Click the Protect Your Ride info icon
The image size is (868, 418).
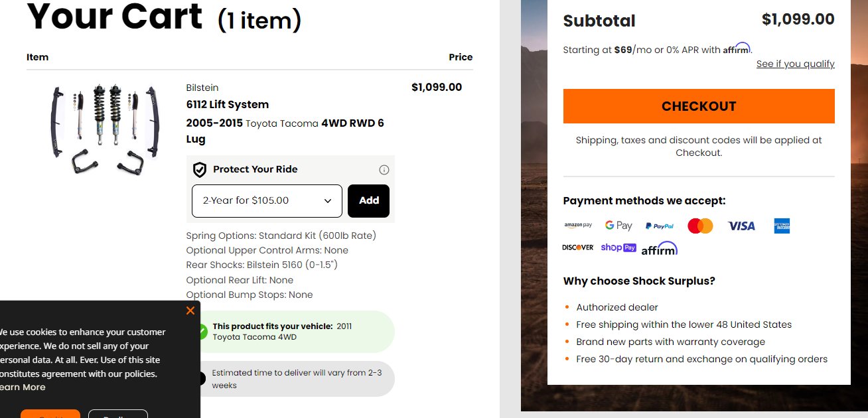384,170
